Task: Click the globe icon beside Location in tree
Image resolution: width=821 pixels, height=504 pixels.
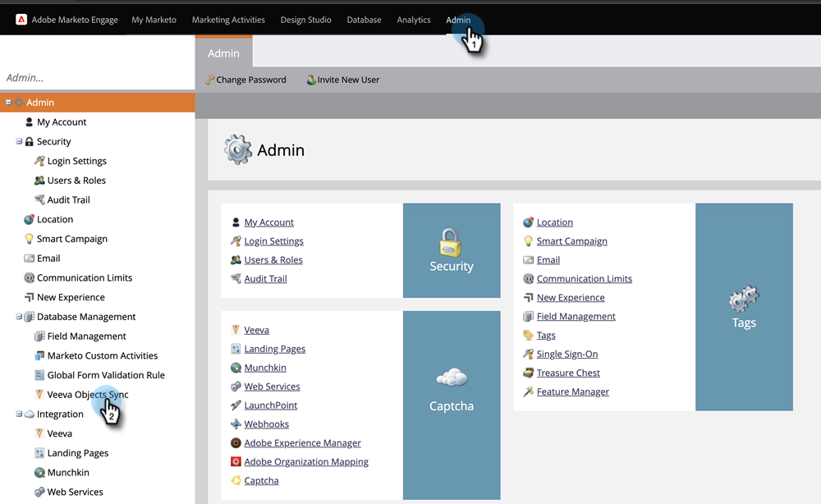Action: (x=30, y=219)
